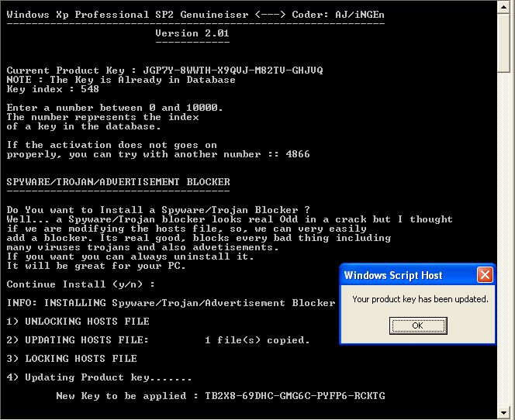Click "Windows Xp Professional SP2 Genuineiser" title text
This screenshot has height=420, width=515.
[x=127, y=15]
